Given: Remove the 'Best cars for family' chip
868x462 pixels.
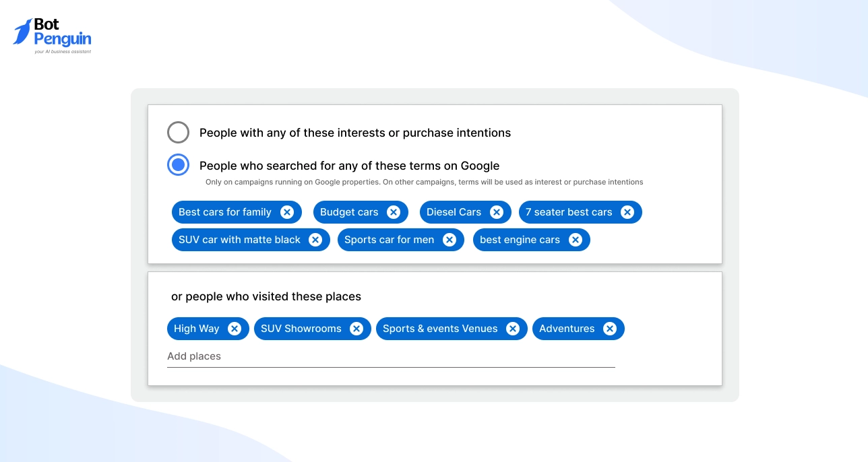Looking at the screenshot, I should (287, 212).
